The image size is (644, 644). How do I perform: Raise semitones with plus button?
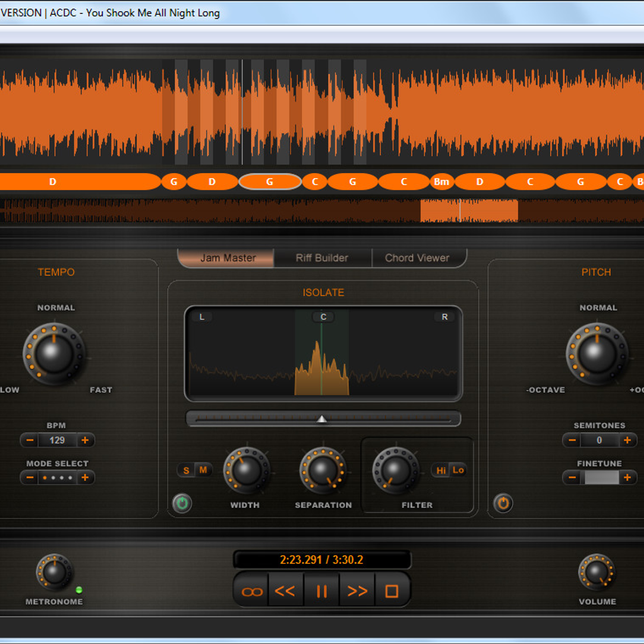627,440
